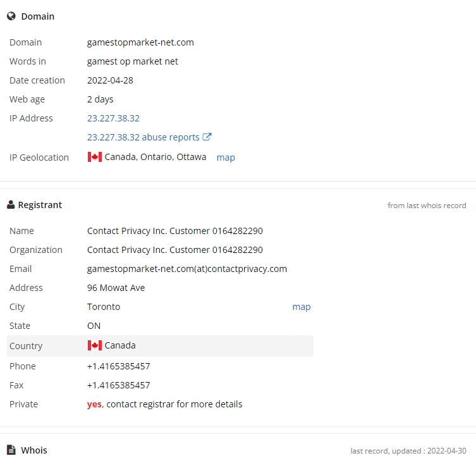Click the red 'yes' in Private row
The image size is (476, 463).
[94, 404]
